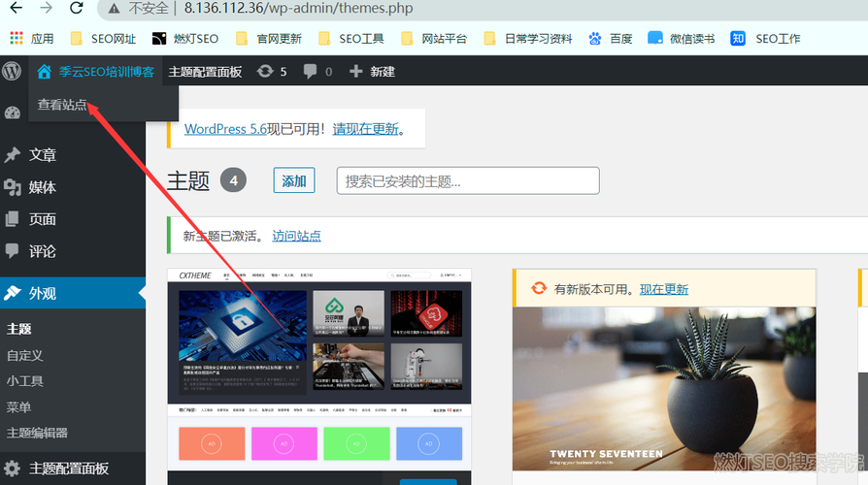Viewport: 868px width, 485px height.
Task: Open the 主题编辑器 submenu item
Action: tap(37, 433)
